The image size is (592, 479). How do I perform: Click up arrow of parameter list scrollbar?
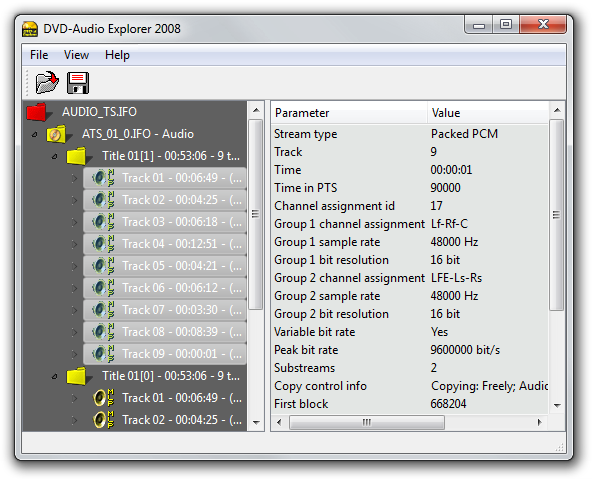[x=557, y=110]
